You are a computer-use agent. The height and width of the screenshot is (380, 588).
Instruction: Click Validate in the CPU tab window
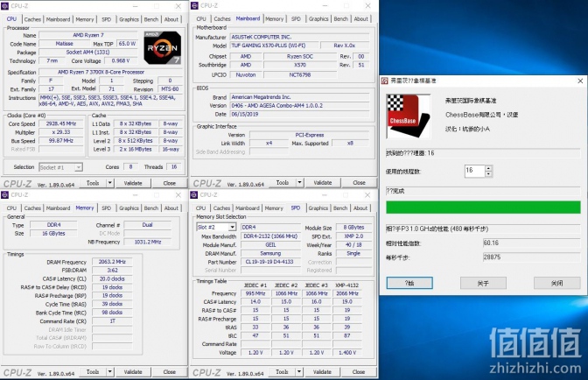pyautogui.click(x=133, y=183)
